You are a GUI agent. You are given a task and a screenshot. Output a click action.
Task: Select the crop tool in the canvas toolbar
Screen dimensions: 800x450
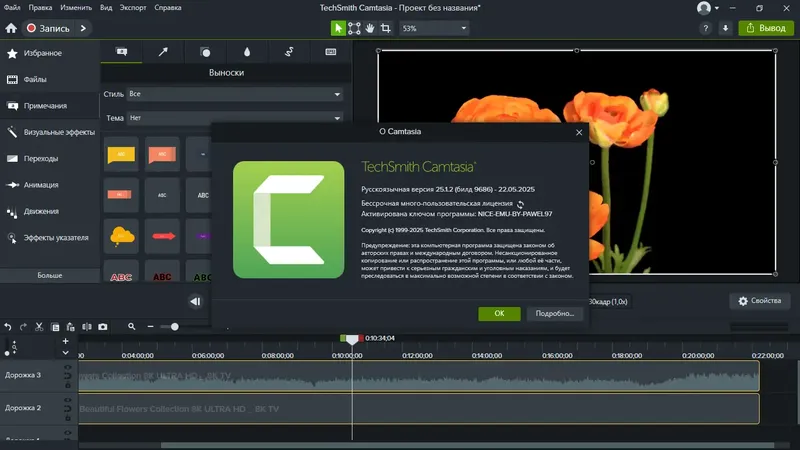pyautogui.click(x=385, y=28)
